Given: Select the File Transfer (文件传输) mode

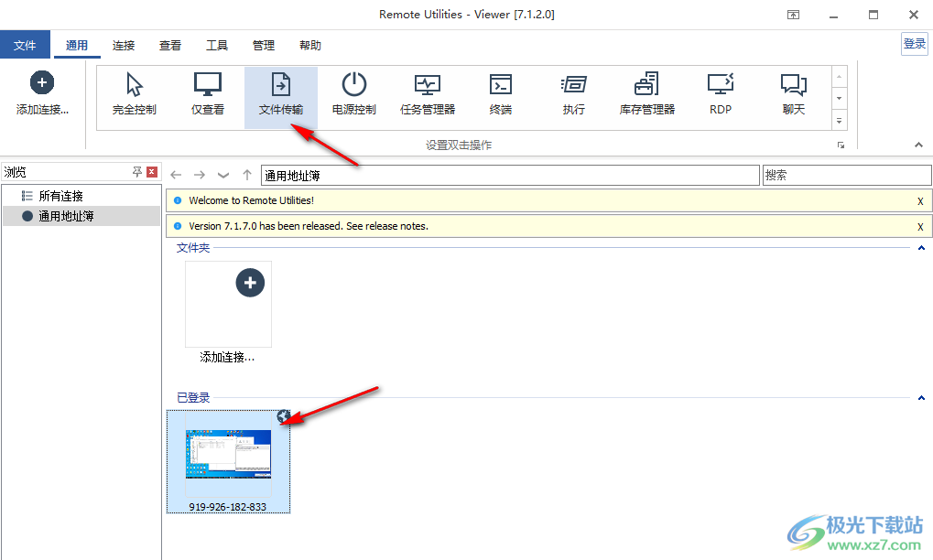Looking at the screenshot, I should tap(281, 96).
